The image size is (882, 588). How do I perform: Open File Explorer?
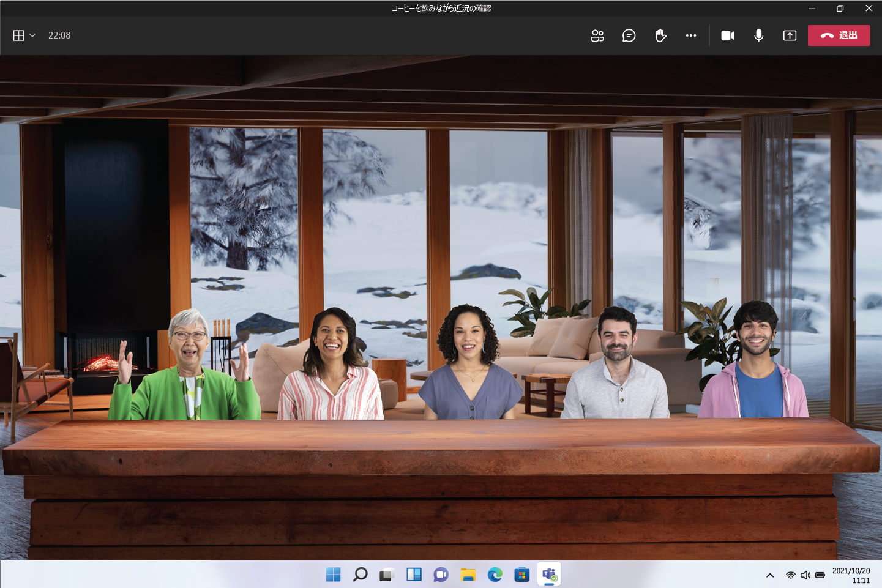pyautogui.click(x=468, y=575)
